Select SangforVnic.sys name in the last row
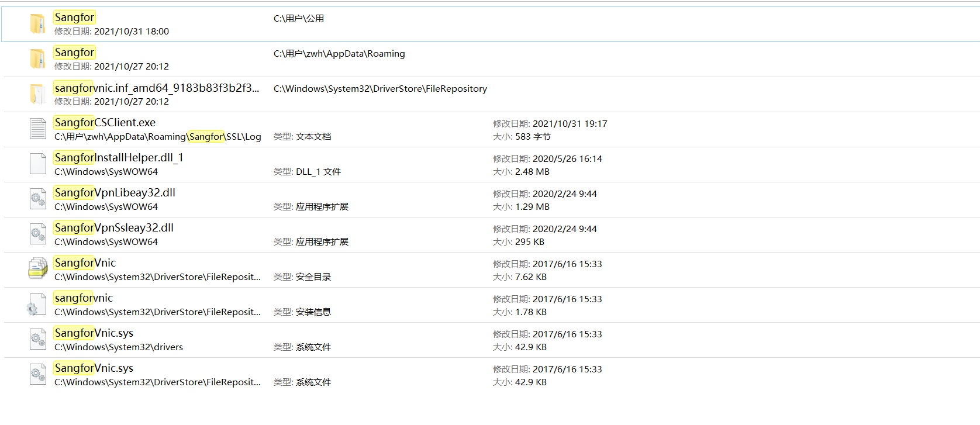The width and height of the screenshot is (980, 425). point(94,368)
